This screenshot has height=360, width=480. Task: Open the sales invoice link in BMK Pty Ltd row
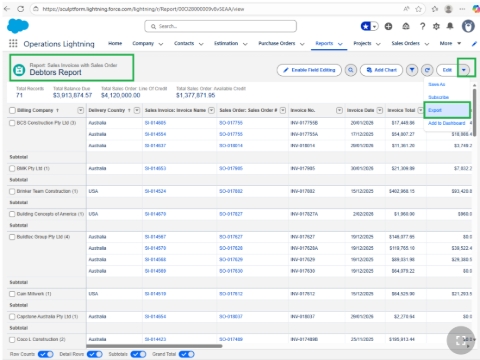point(155,168)
